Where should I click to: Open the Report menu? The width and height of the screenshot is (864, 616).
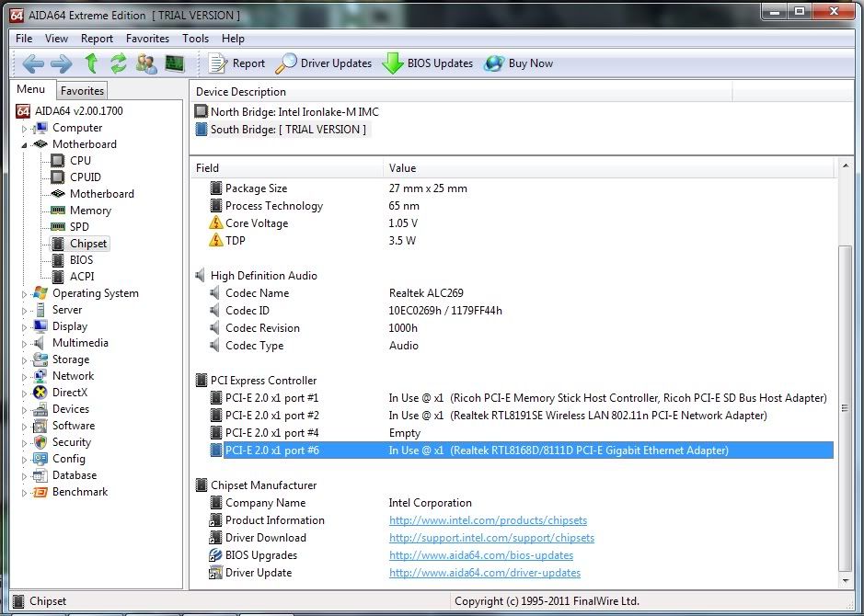click(x=97, y=39)
